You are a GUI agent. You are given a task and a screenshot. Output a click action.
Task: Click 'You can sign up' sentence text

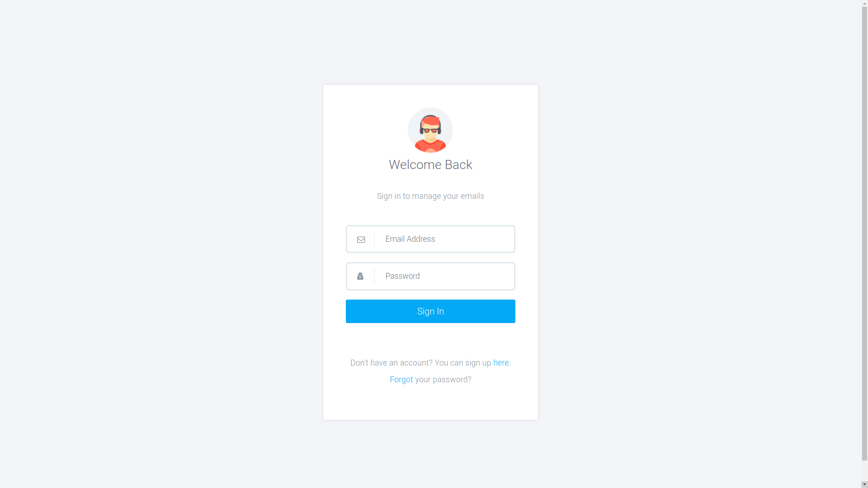463,363
